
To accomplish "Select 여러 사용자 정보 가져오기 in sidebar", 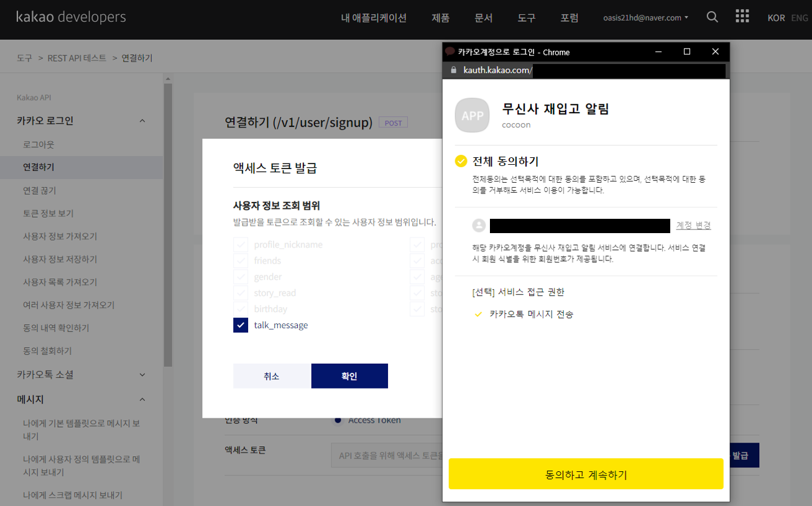I will [x=68, y=305].
